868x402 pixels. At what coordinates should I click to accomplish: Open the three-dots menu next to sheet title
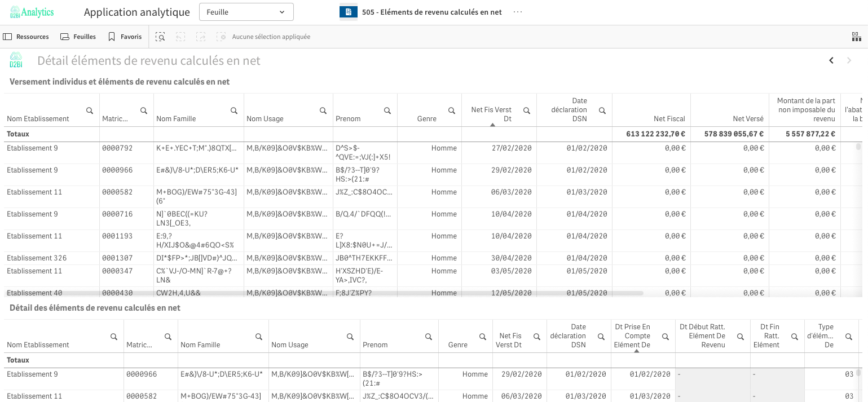click(x=518, y=12)
